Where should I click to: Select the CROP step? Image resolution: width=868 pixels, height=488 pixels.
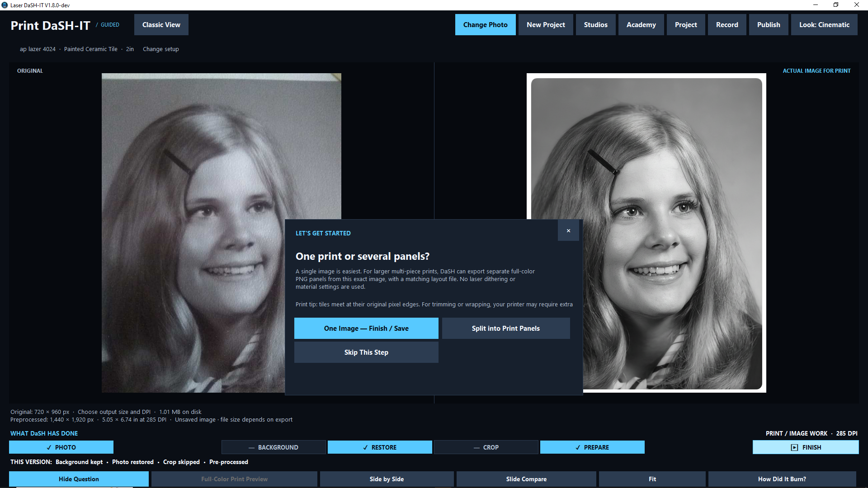coord(486,447)
